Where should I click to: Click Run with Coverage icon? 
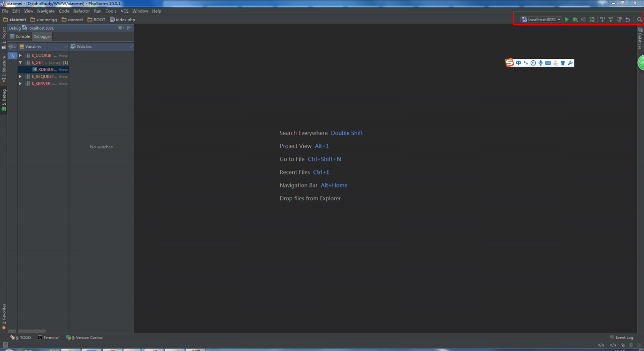584,20
